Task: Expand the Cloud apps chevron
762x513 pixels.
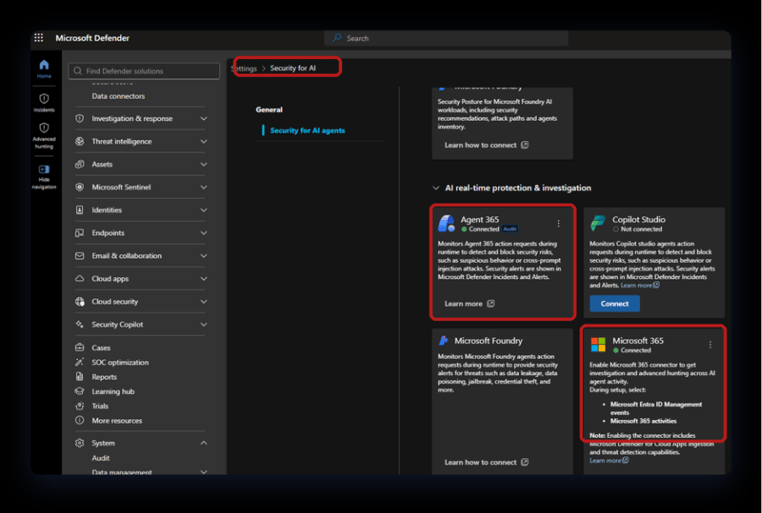Action: (204, 278)
